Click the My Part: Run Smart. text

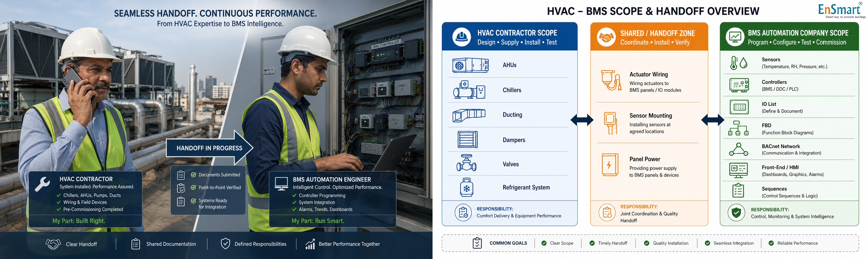(318, 221)
